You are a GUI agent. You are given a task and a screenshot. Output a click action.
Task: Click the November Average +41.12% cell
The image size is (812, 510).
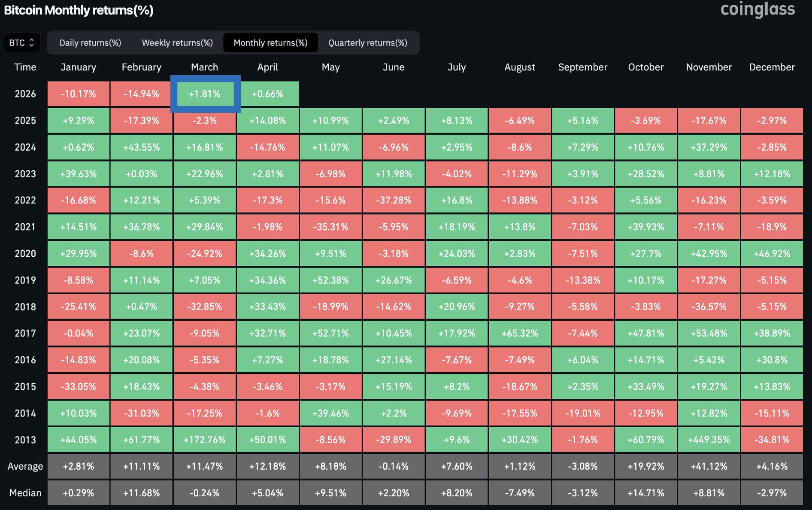[709, 466]
